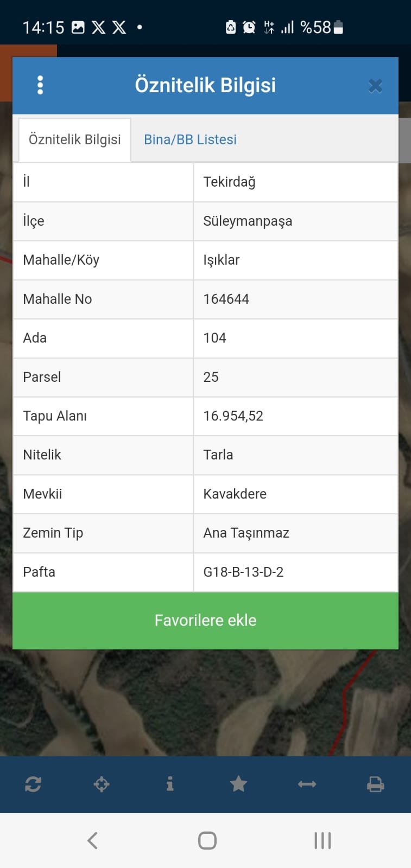Tap the Android back navigation button
The image size is (411, 868).
pos(92,840)
